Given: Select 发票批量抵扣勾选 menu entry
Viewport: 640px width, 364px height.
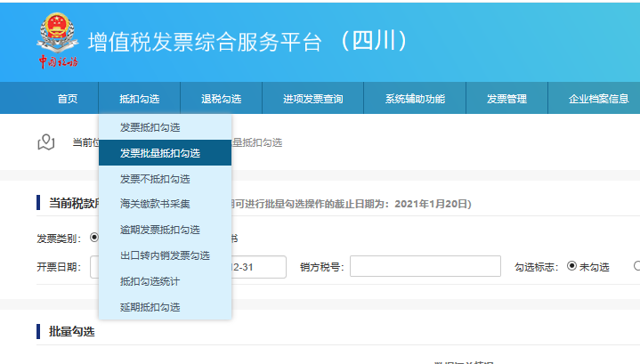Looking at the screenshot, I should coord(160,153).
